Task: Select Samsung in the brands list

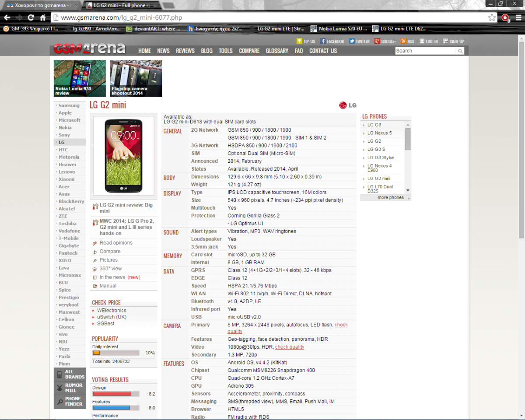Action: (x=69, y=105)
